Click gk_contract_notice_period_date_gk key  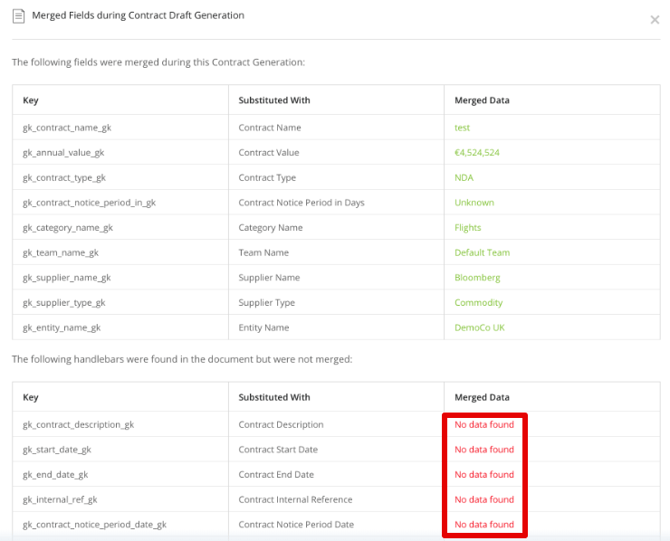coord(94,525)
